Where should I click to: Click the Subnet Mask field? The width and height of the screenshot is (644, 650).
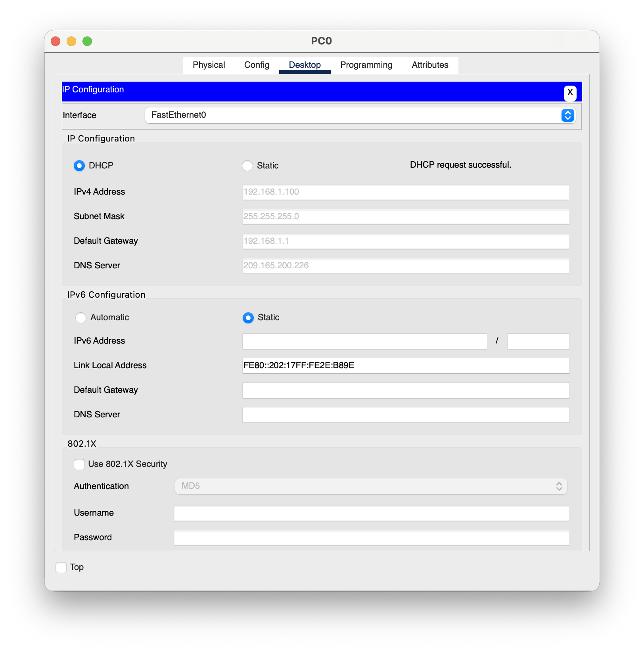pos(406,217)
